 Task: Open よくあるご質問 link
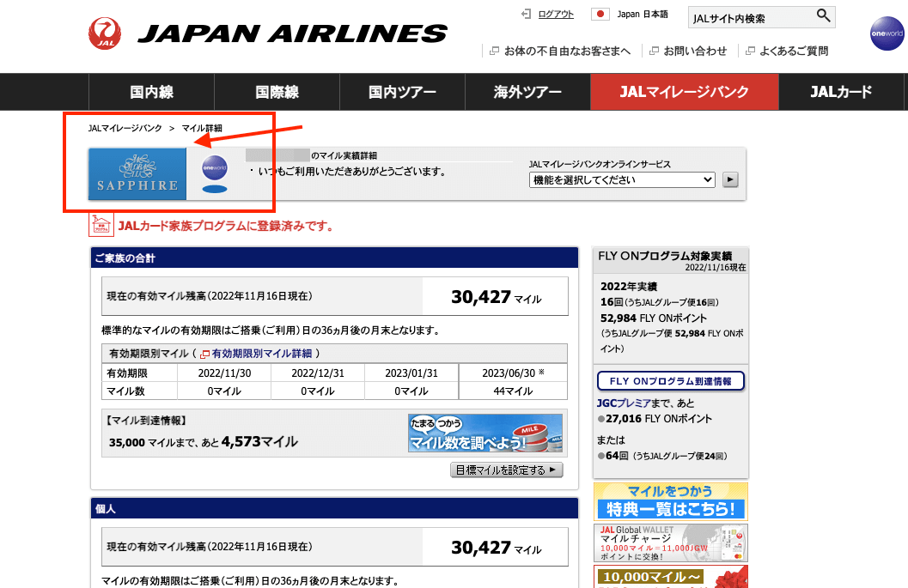787,51
